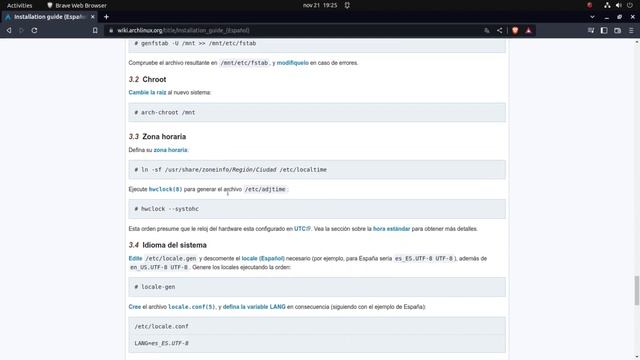The width and height of the screenshot is (640, 360).
Task: Open the Activities overview
Action: pos(20,5)
